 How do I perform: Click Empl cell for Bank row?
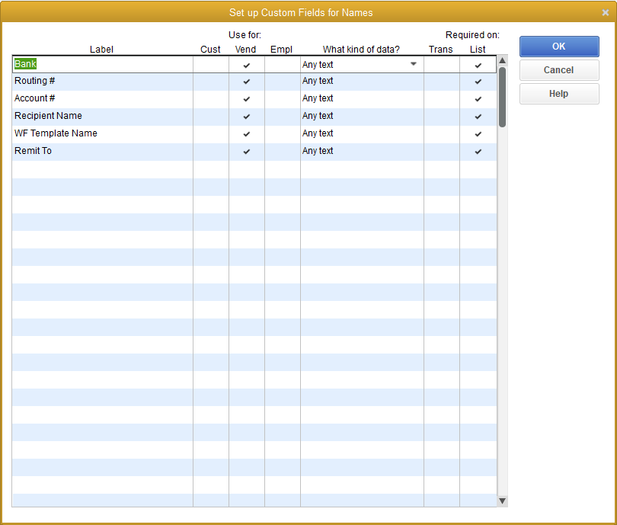282,65
